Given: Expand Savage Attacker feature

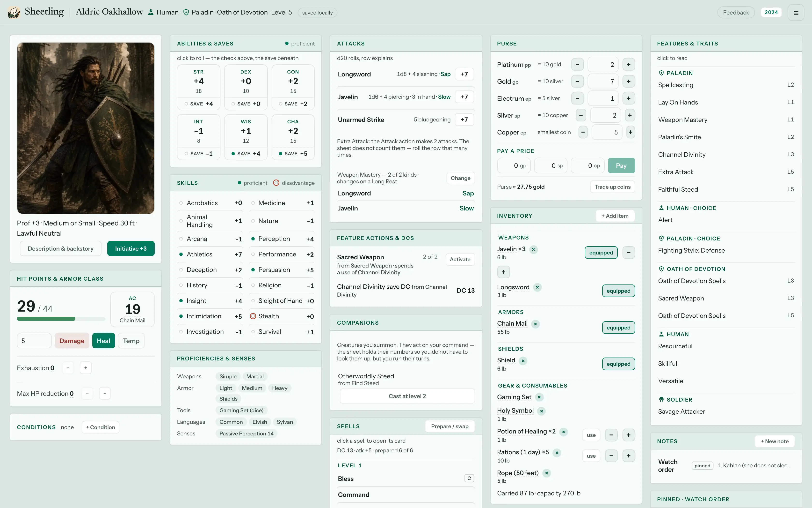Looking at the screenshot, I should point(726,411).
